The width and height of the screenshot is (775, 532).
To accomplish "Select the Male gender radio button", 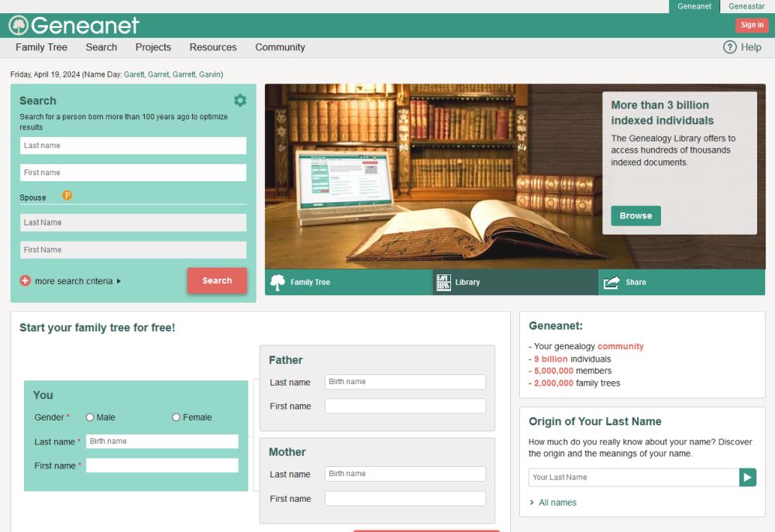I will coord(90,417).
